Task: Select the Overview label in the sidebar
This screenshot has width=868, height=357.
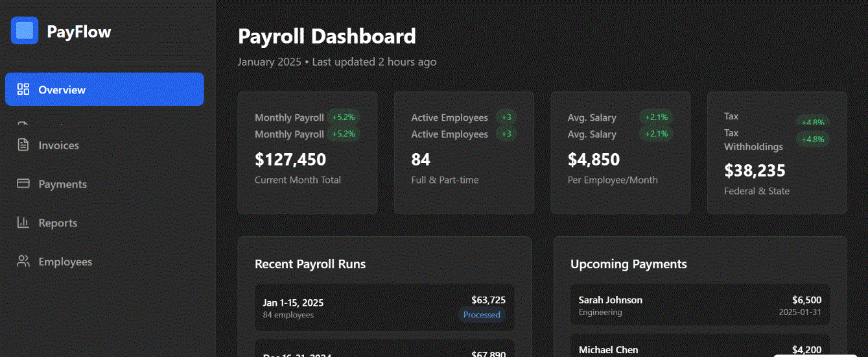Action: tap(62, 90)
